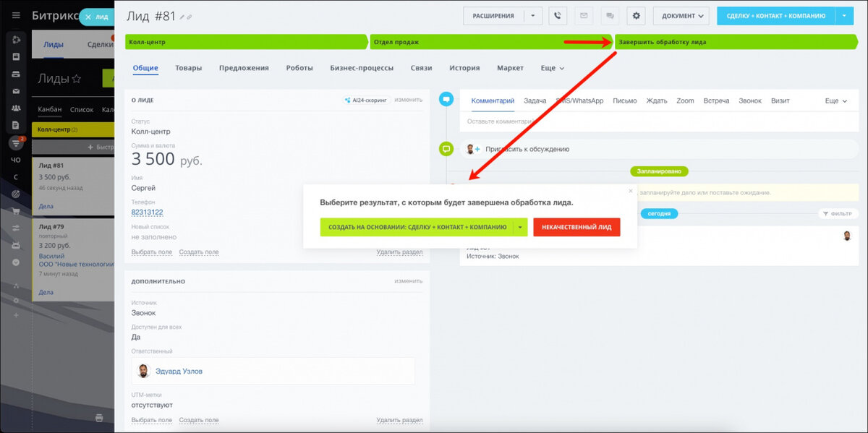The image size is (868, 433).
Task: Open lead settings gear icon
Action: [636, 15]
